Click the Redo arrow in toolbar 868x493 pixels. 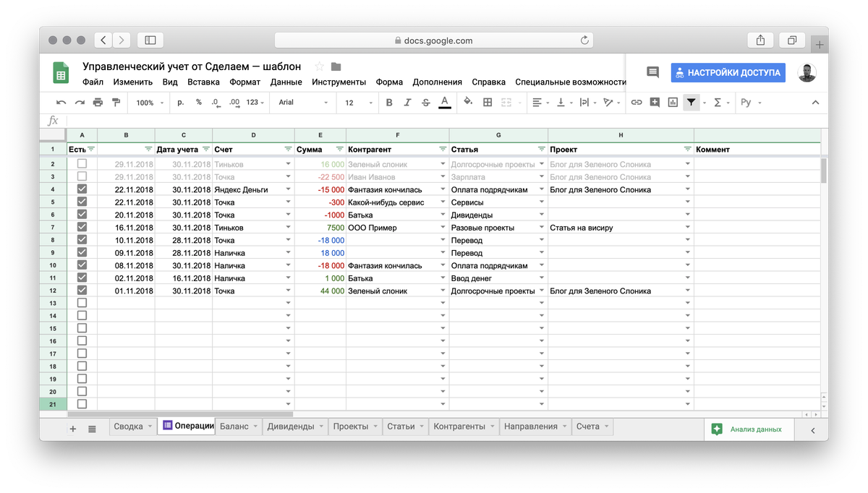(x=80, y=103)
